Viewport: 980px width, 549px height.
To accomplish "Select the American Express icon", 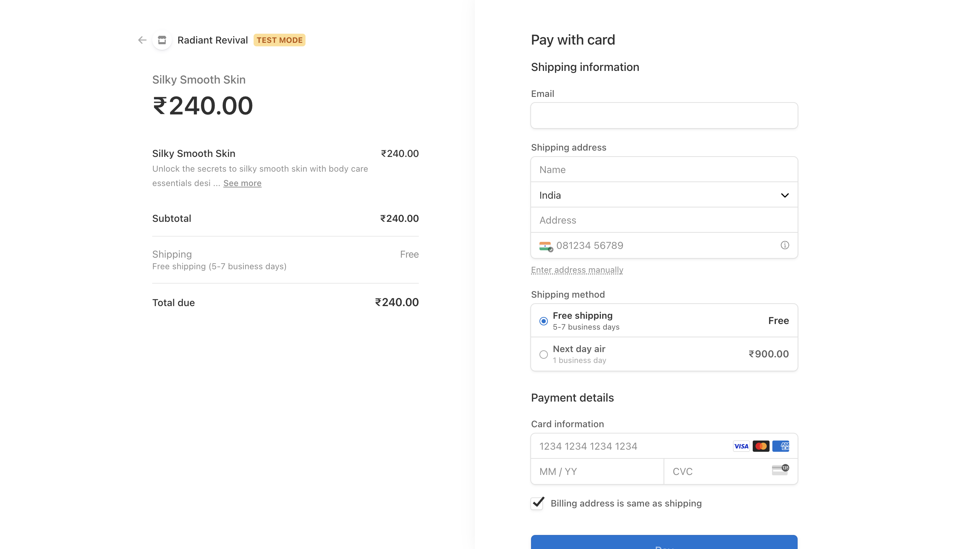I will coord(781,446).
